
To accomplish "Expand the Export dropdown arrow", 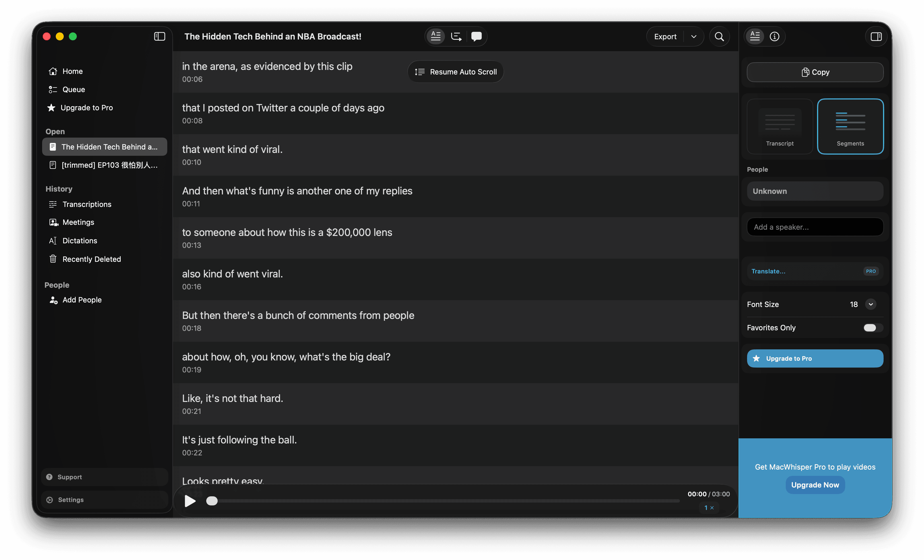I will (694, 36).
